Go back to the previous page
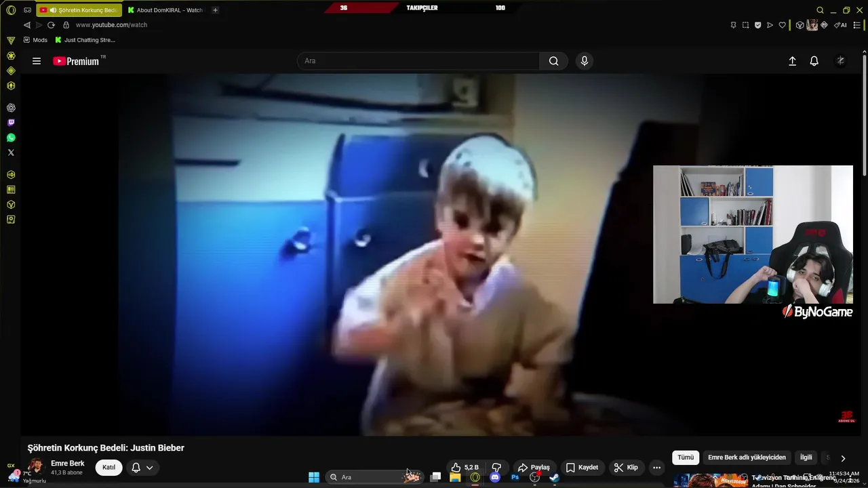 [27, 25]
